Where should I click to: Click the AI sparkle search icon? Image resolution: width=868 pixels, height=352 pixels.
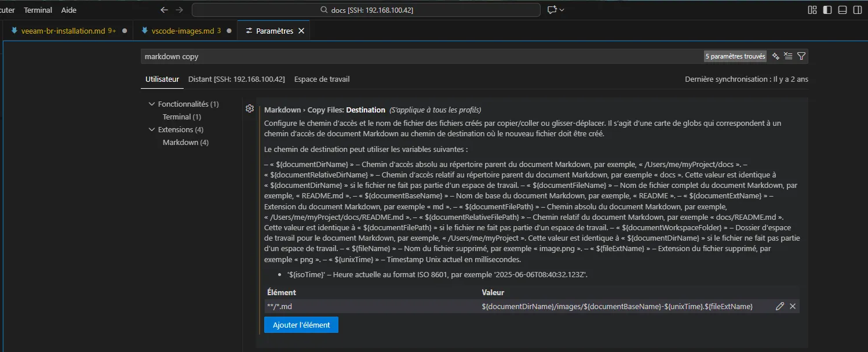775,56
